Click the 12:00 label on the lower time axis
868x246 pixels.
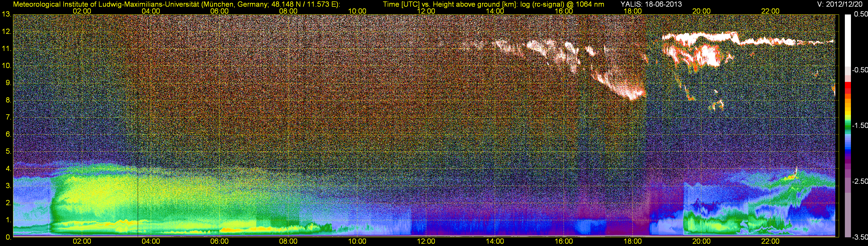point(426,241)
